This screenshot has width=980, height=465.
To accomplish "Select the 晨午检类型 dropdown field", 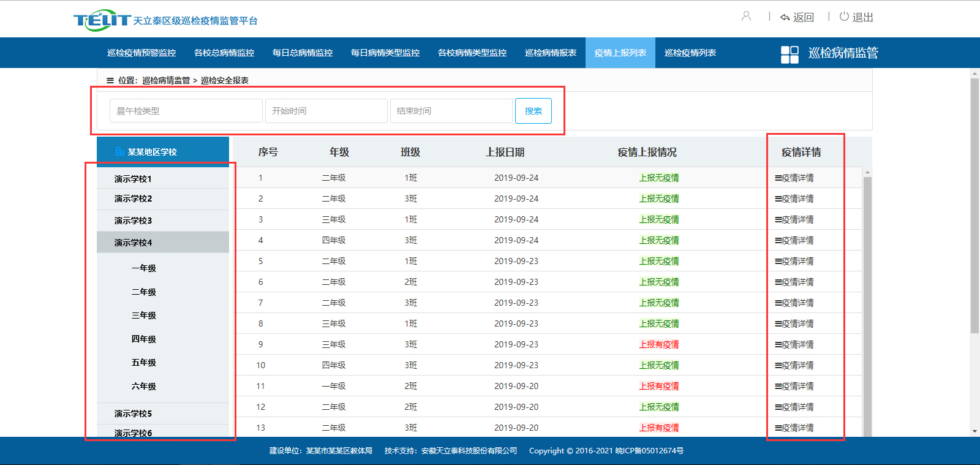I will coord(186,111).
